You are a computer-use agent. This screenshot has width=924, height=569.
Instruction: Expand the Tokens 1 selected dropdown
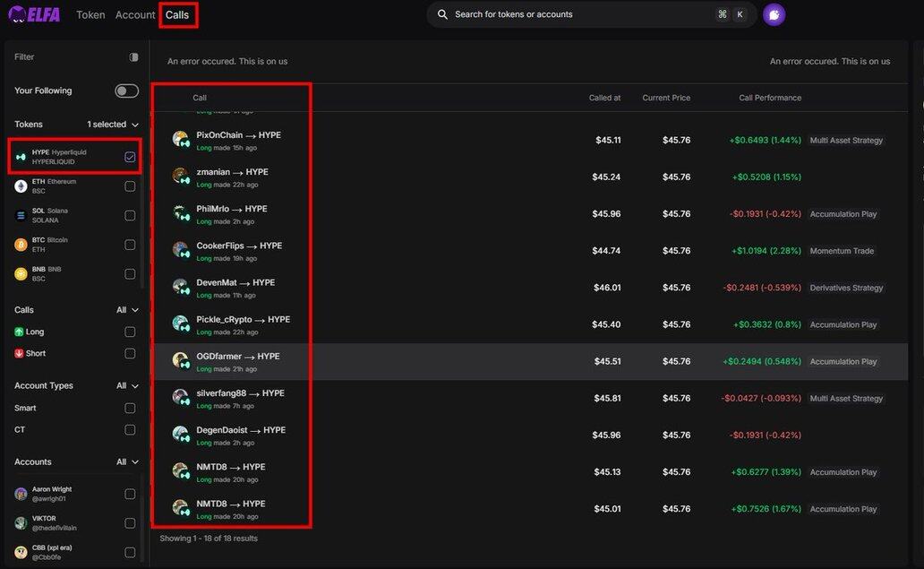coord(113,125)
